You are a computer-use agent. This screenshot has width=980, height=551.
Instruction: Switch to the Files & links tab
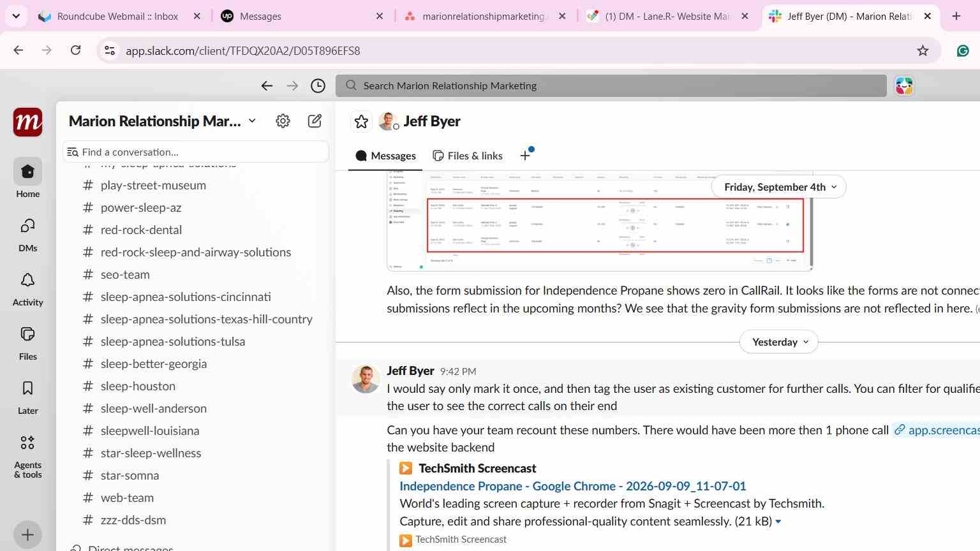pyautogui.click(x=468, y=156)
